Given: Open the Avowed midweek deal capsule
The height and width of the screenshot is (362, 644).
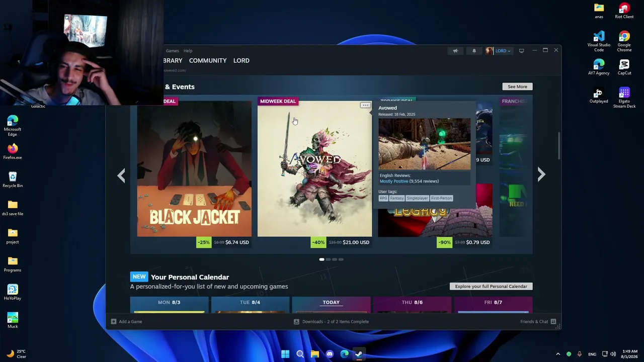Looking at the screenshot, I should [314, 169].
